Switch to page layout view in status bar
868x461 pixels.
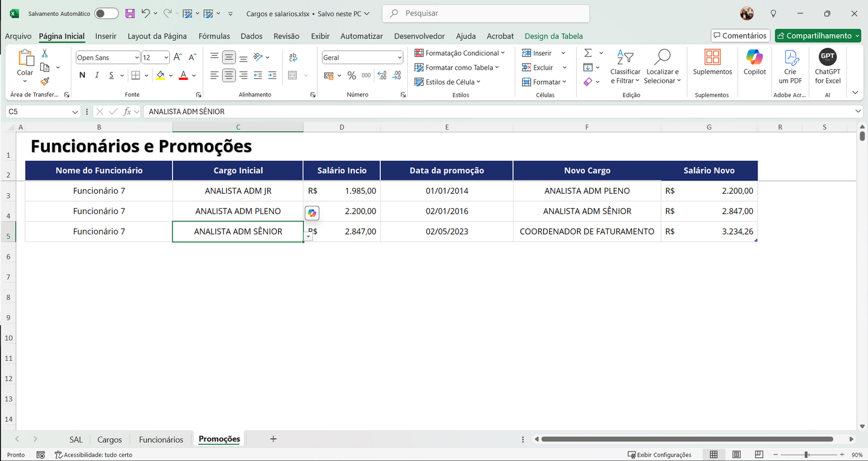pos(736,454)
